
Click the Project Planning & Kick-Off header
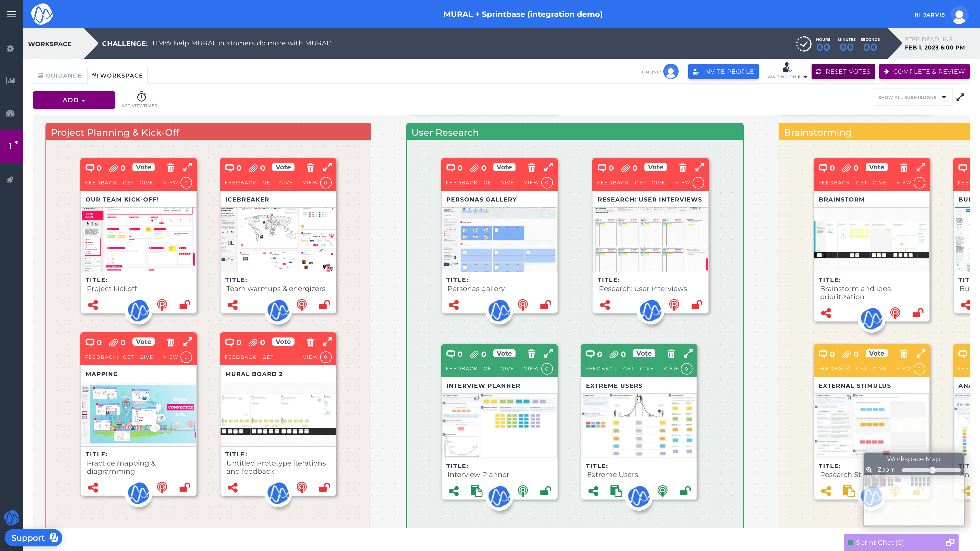point(209,132)
